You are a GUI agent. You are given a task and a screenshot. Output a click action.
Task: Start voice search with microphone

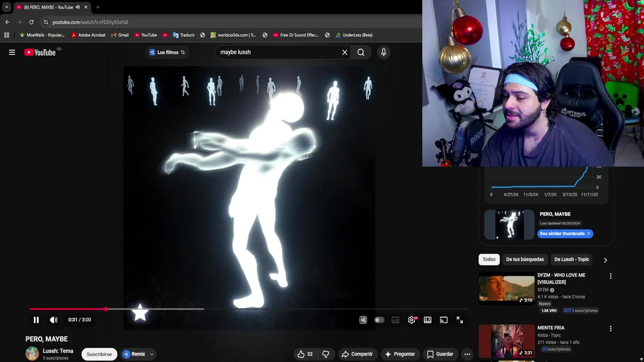point(383,52)
